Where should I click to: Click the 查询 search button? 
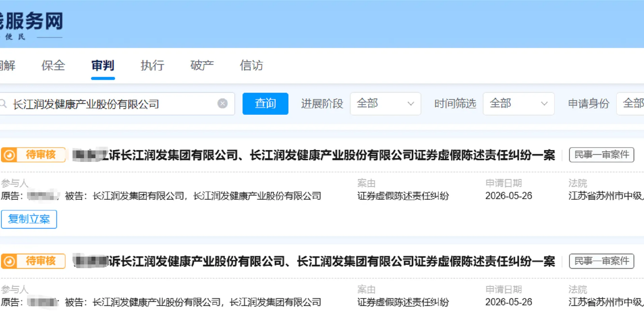tap(265, 104)
